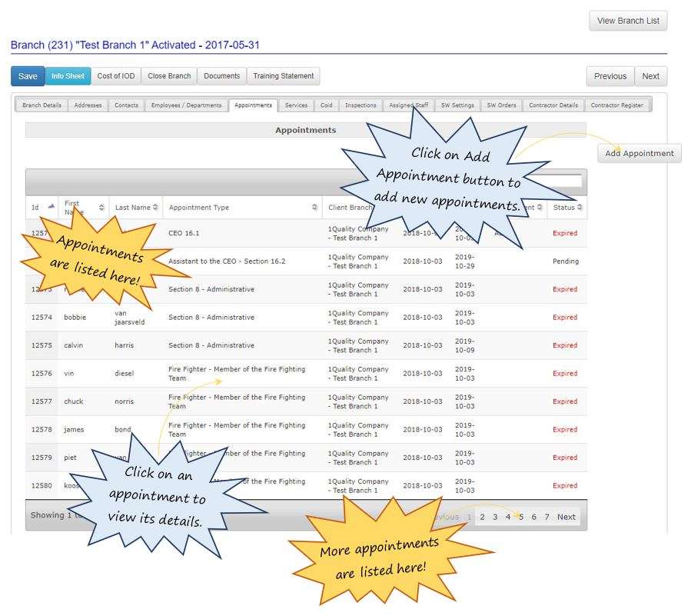
Task: Open the View Branch List page
Action: (628, 21)
